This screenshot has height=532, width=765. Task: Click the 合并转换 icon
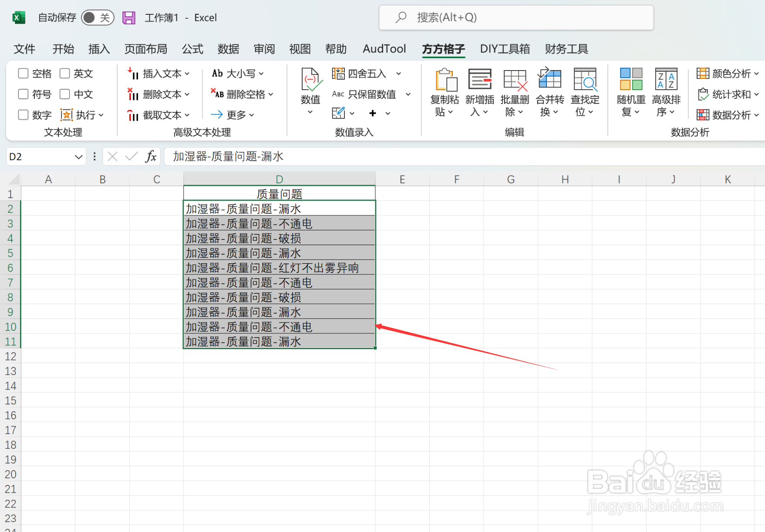click(x=549, y=78)
